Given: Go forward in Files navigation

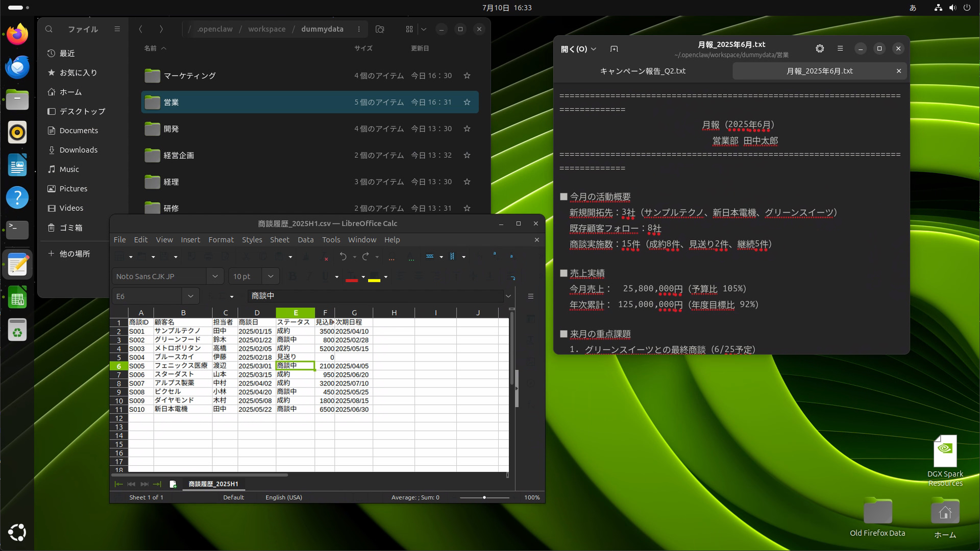Looking at the screenshot, I should click(x=161, y=29).
